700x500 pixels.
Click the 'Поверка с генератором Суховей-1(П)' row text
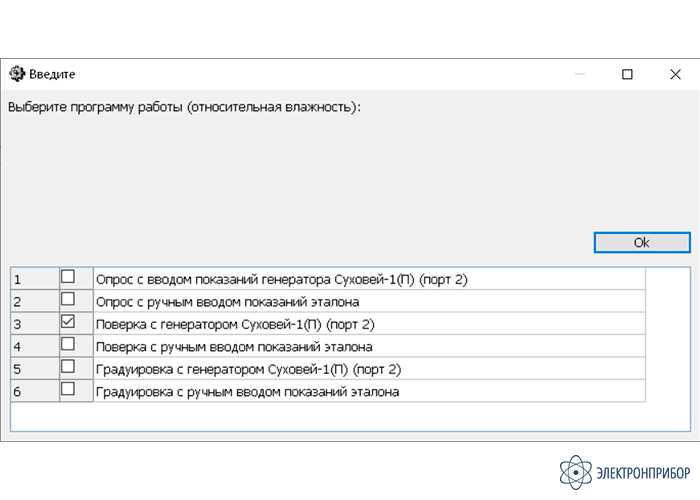235,324
